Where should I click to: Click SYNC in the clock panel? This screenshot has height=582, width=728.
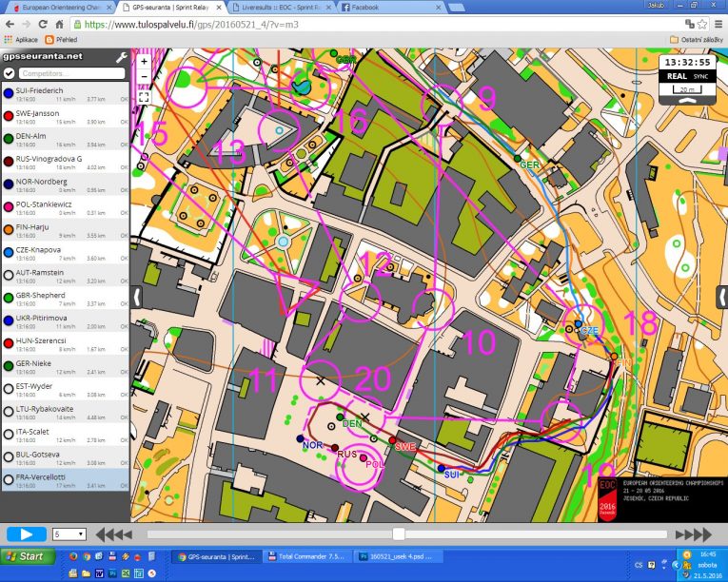pos(700,77)
